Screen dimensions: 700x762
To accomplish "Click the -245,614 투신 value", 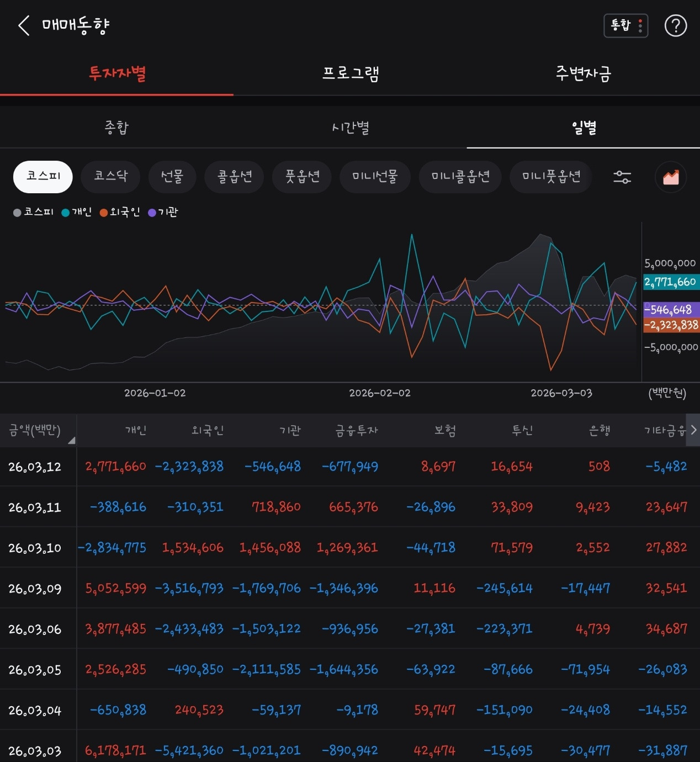I will click(505, 589).
